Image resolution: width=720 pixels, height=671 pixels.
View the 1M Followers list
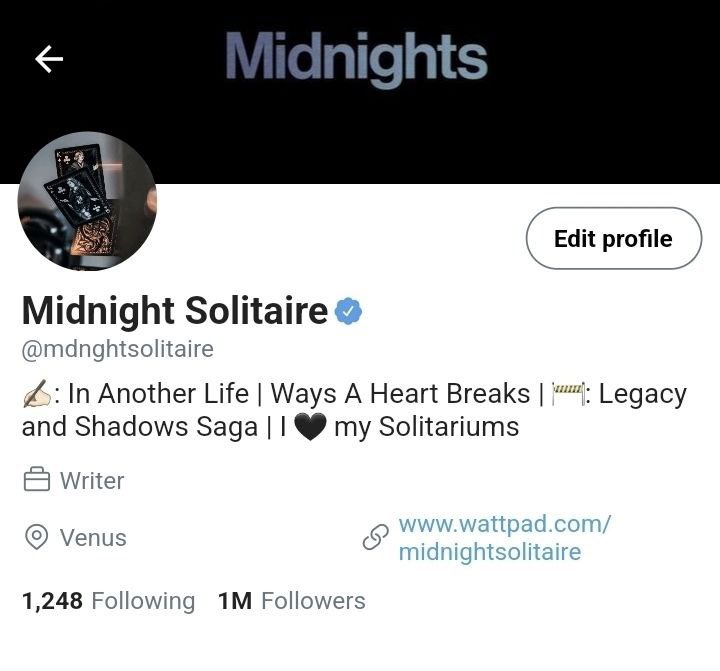[x=292, y=601]
